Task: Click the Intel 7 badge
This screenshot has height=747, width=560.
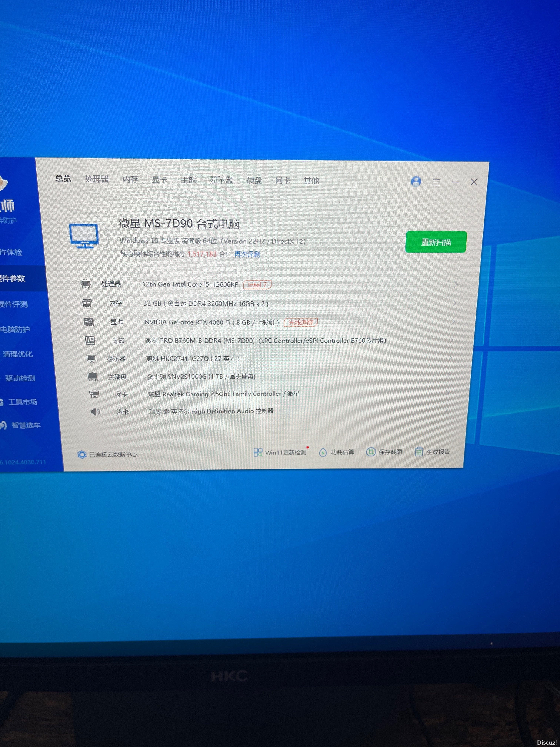Action: pos(257,285)
